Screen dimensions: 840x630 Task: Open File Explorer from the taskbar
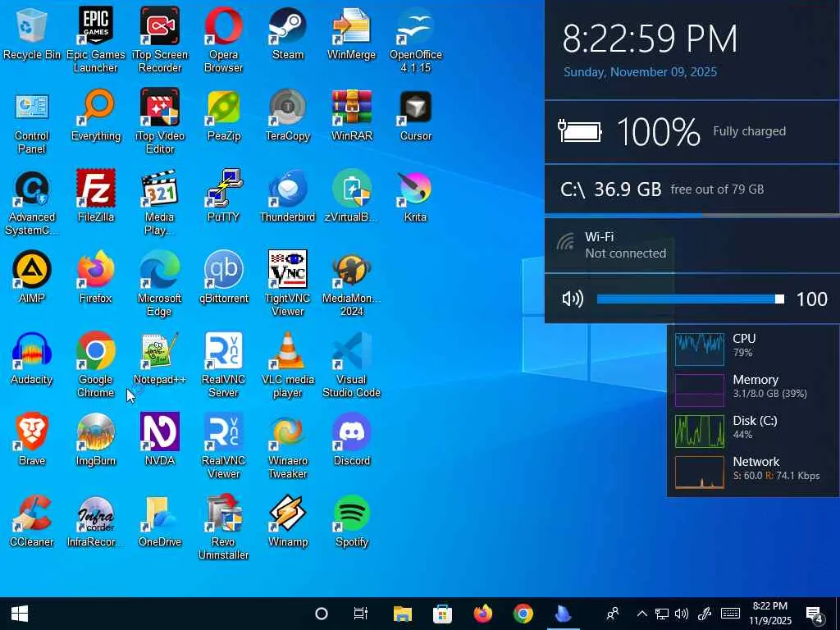pos(402,614)
